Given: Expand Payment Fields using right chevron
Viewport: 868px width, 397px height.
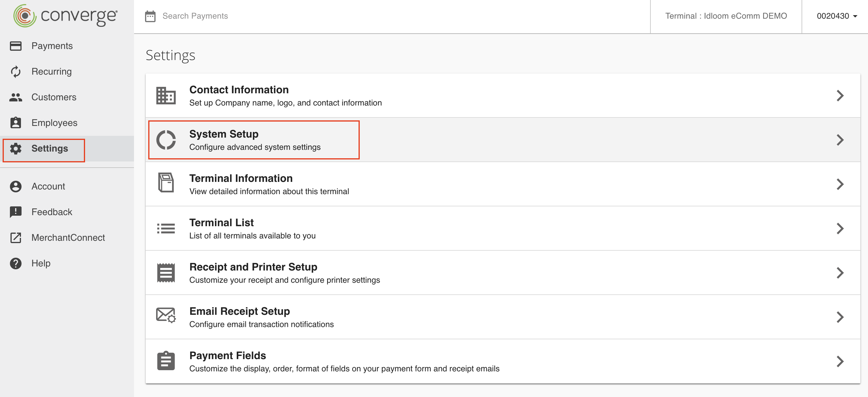Looking at the screenshot, I should tap(840, 361).
